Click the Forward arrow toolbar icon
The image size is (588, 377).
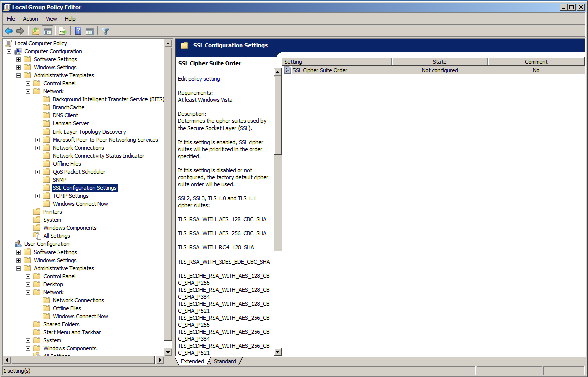(20, 31)
